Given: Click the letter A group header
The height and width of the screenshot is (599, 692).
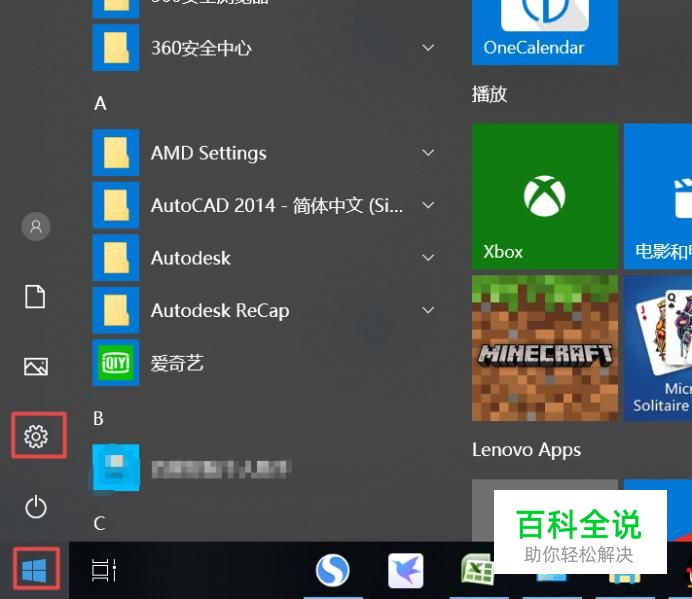Looking at the screenshot, I should (x=100, y=103).
